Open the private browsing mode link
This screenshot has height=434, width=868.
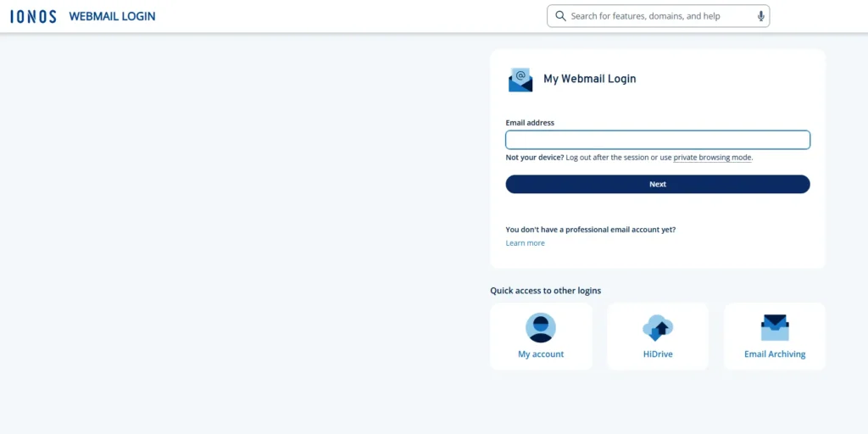click(x=712, y=158)
